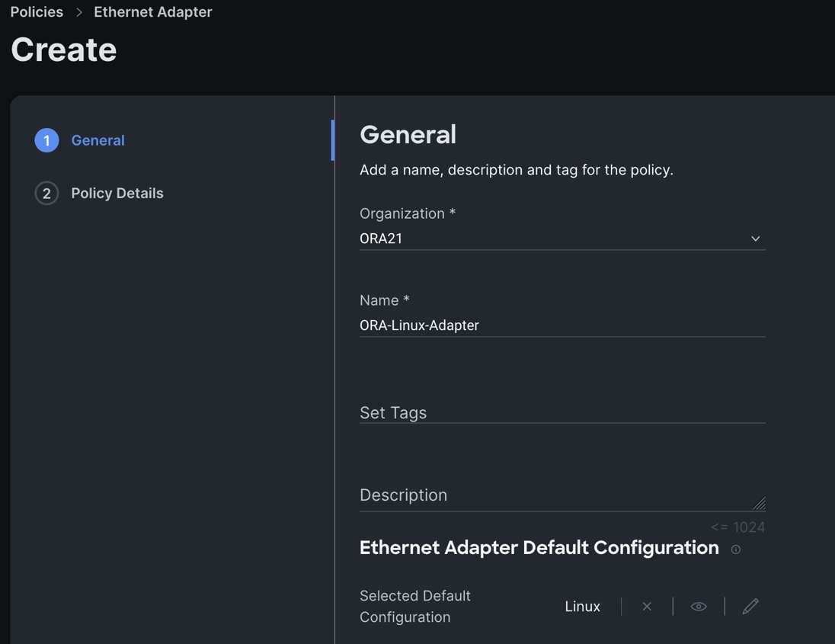Navigate to the Policies breadcrumb
This screenshot has height=644, width=835.
[37, 12]
